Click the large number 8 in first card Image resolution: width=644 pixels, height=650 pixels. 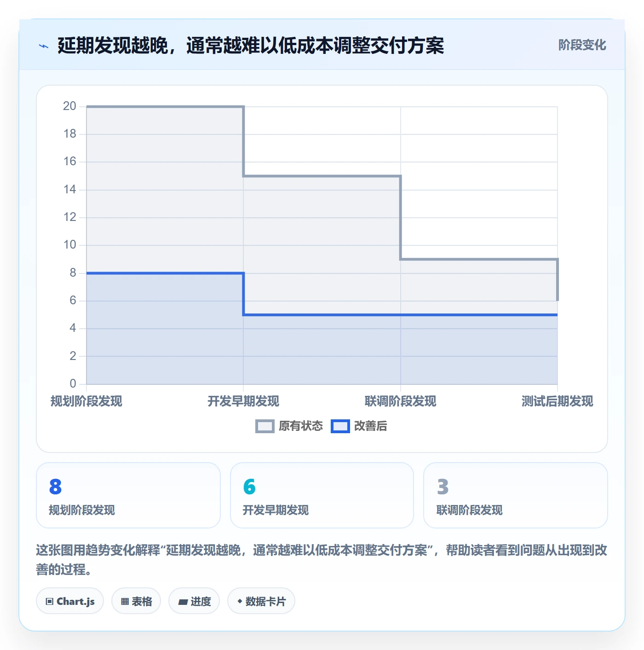tap(55, 487)
